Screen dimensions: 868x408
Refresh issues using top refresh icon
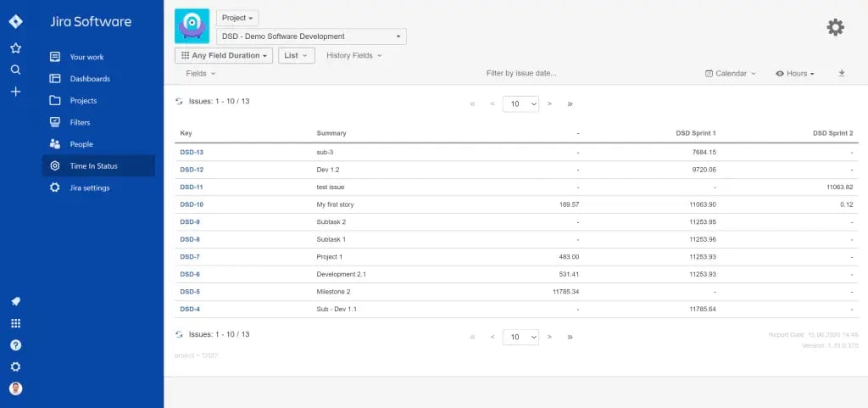point(179,101)
